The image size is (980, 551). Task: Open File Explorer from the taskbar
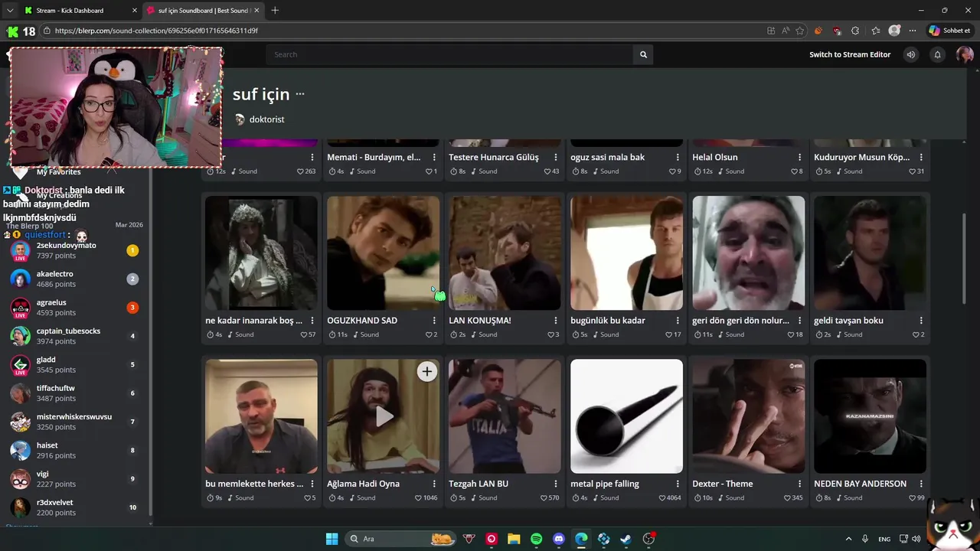pos(514,539)
